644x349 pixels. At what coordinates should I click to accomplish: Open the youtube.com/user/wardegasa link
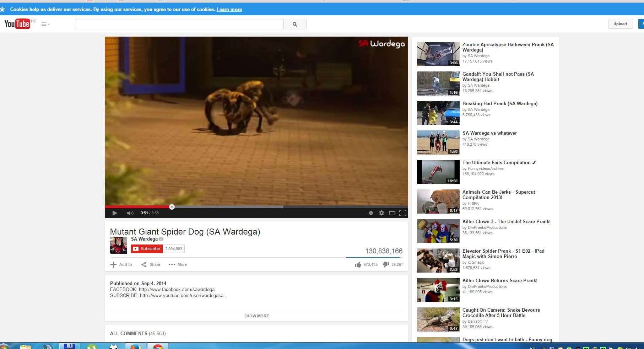183,295
